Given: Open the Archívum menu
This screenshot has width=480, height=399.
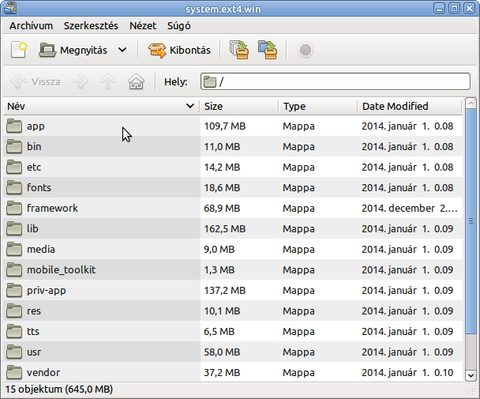Looking at the screenshot, I should click(x=31, y=26).
